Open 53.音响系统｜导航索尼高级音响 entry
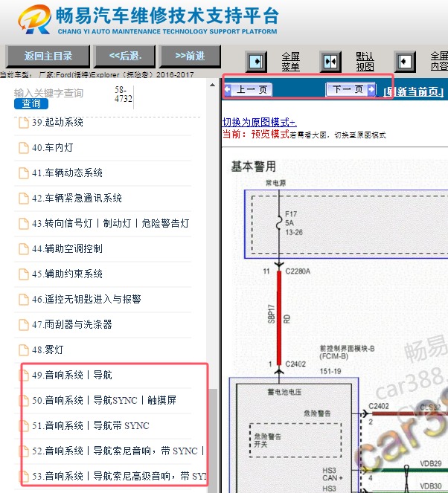 pos(119,477)
